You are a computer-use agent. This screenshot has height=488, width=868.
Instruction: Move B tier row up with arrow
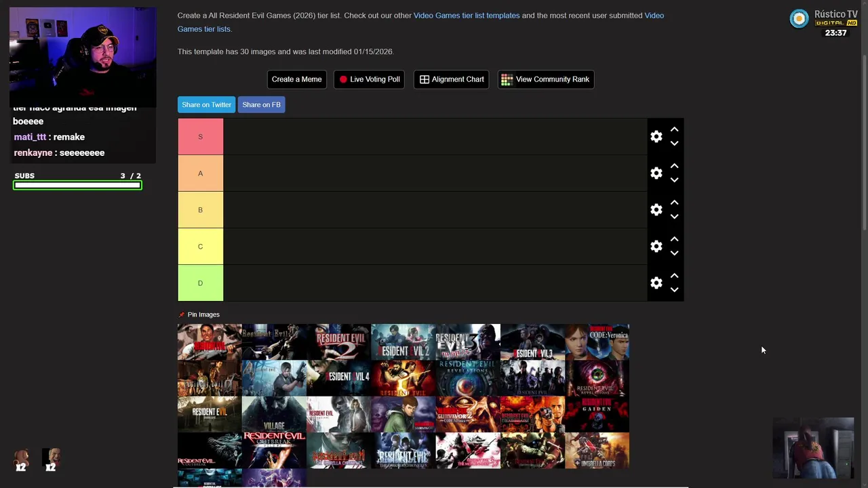674,202
